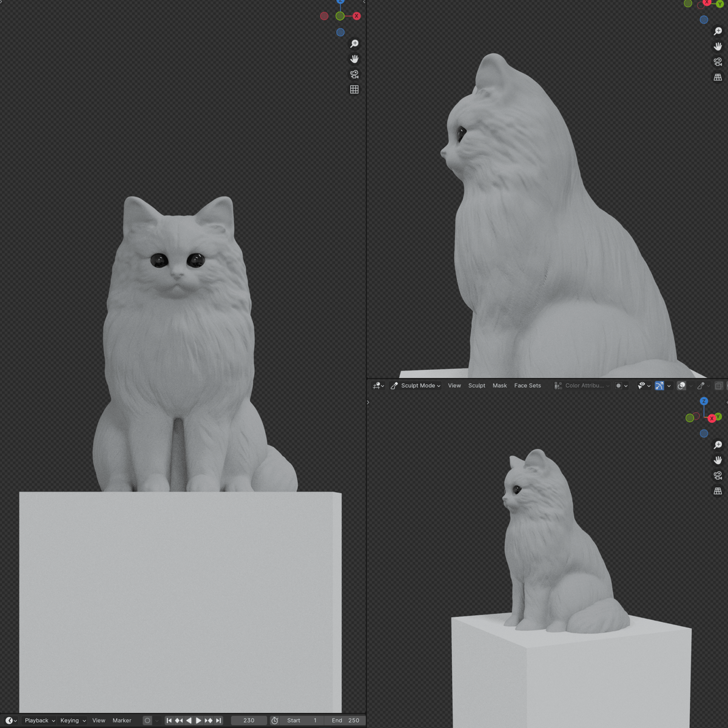Open the Mask menu
Image resolution: width=728 pixels, height=728 pixels.
[x=499, y=385]
